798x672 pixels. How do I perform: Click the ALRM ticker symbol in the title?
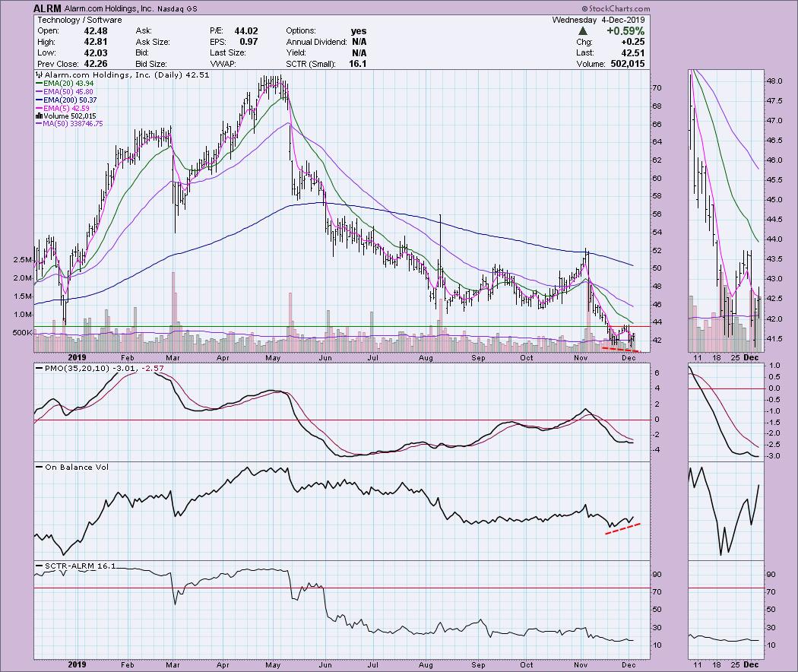click(x=47, y=8)
